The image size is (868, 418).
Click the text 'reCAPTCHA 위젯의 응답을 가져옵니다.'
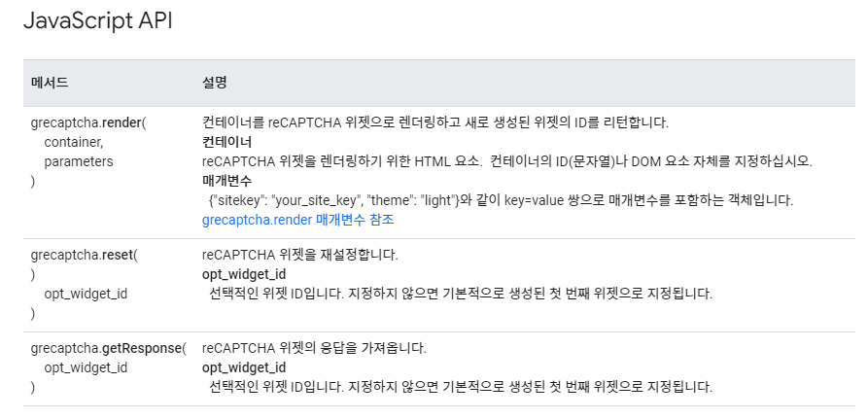pyautogui.click(x=314, y=348)
